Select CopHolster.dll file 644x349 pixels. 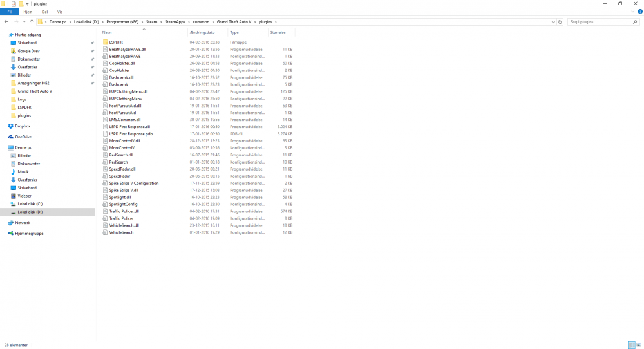coord(122,63)
